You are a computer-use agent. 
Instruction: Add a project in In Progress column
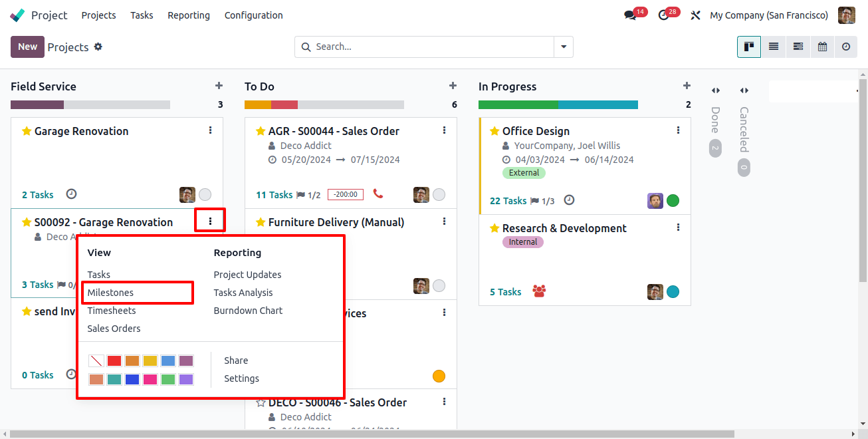(687, 86)
